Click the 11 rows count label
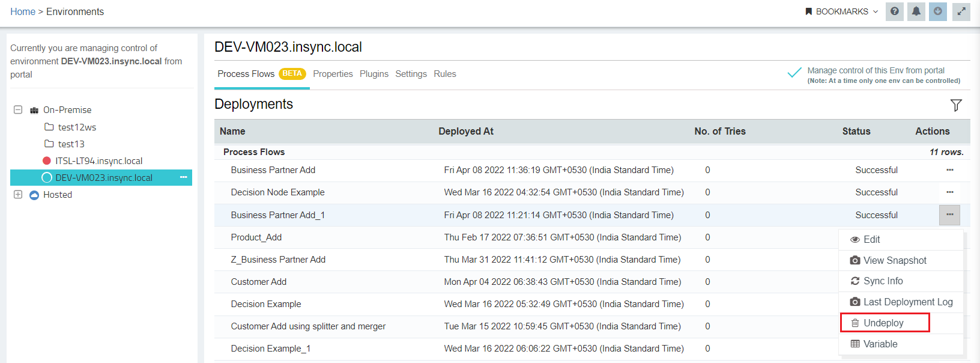Screen dimensions: 980x363 (946, 152)
